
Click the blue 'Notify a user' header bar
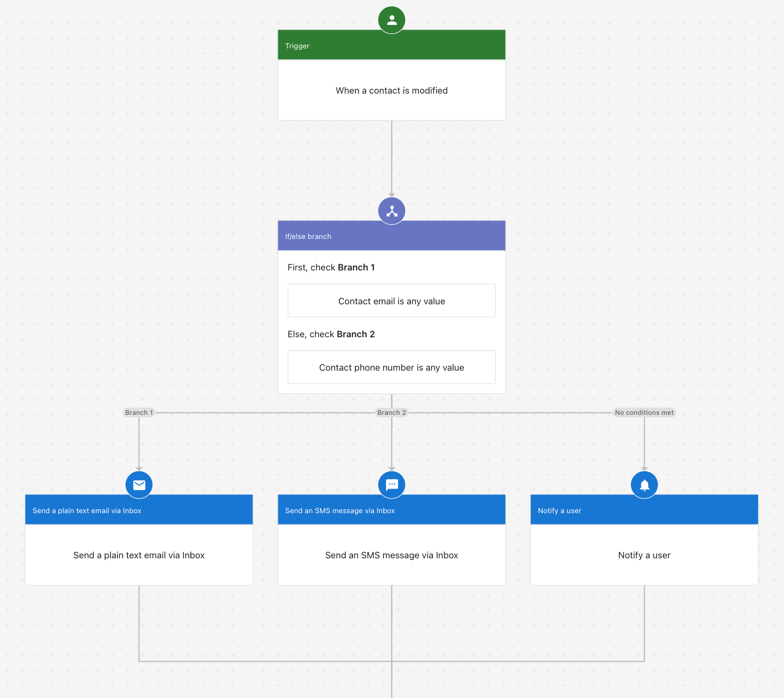tap(644, 510)
